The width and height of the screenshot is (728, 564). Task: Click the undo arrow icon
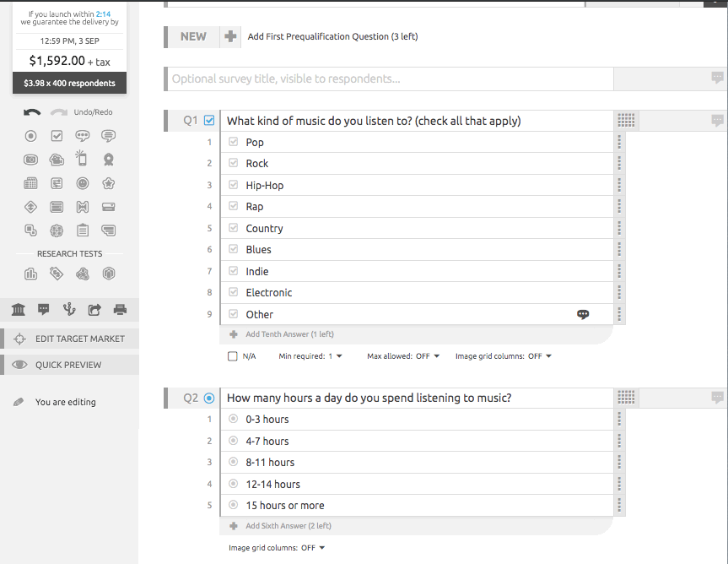(x=32, y=112)
